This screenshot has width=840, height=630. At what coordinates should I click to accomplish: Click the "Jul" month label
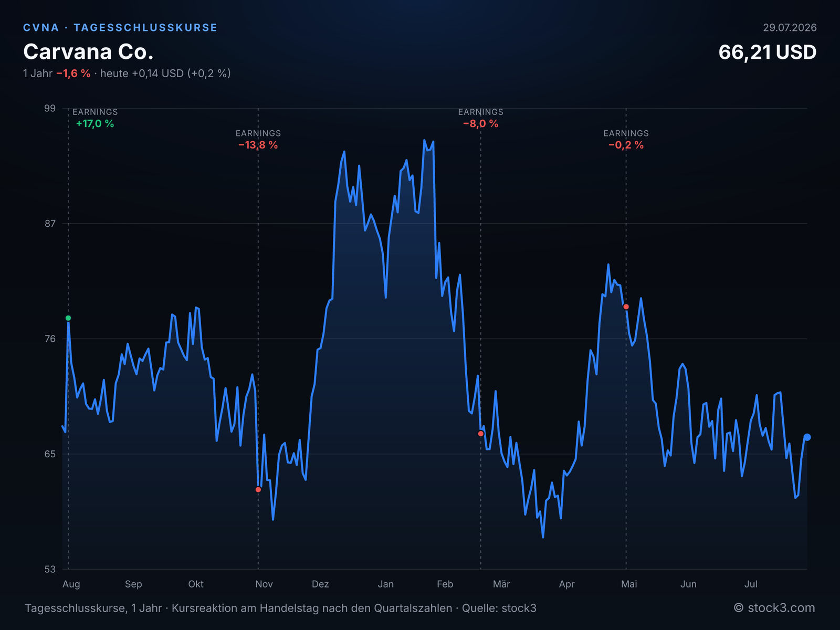pos(751,584)
